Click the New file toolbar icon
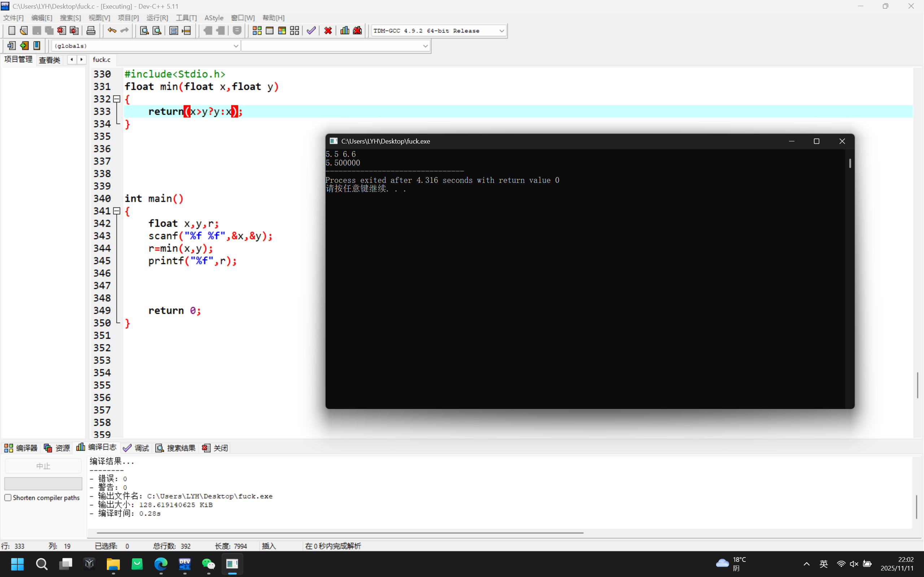Viewport: 924px width, 577px height. click(12, 31)
